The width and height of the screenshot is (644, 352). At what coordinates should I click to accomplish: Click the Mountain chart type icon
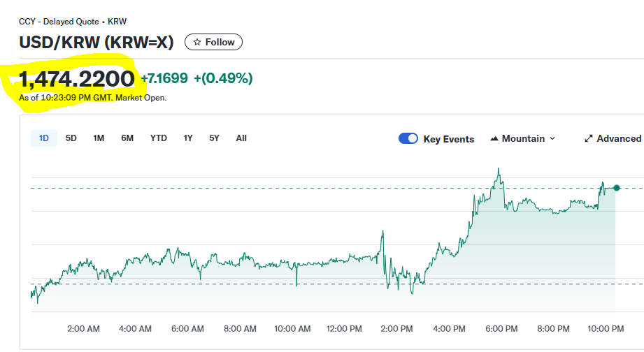[494, 139]
